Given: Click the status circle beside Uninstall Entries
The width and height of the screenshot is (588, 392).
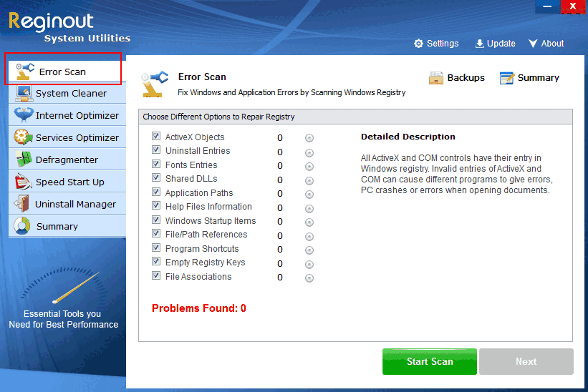Looking at the screenshot, I should (x=309, y=153).
